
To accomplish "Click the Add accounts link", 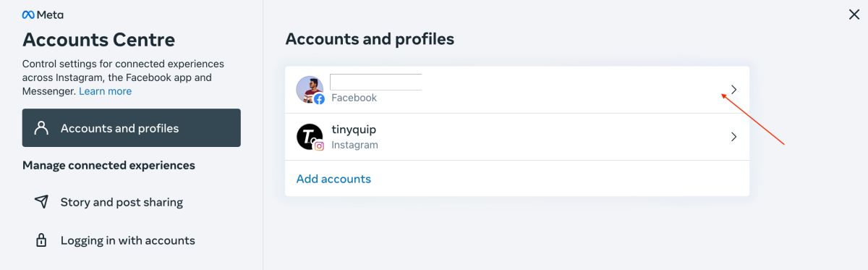I will [x=333, y=179].
